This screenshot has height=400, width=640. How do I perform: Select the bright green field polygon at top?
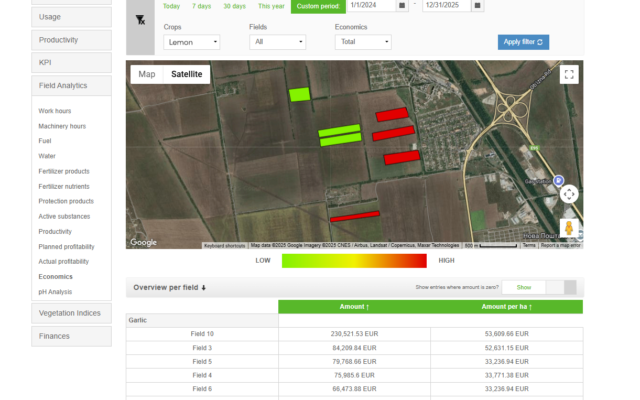pos(300,95)
